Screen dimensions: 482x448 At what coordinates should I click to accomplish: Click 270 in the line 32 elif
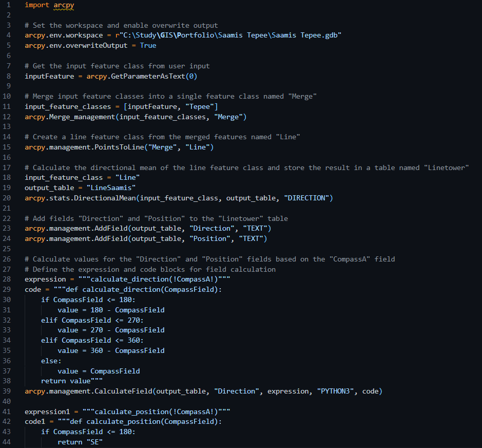click(134, 320)
